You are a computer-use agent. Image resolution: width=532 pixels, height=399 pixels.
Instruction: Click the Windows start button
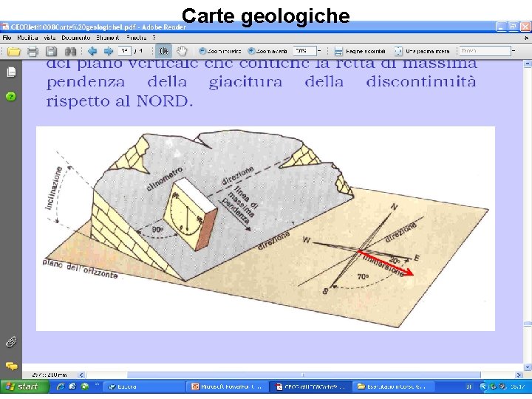tap(24, 386)
